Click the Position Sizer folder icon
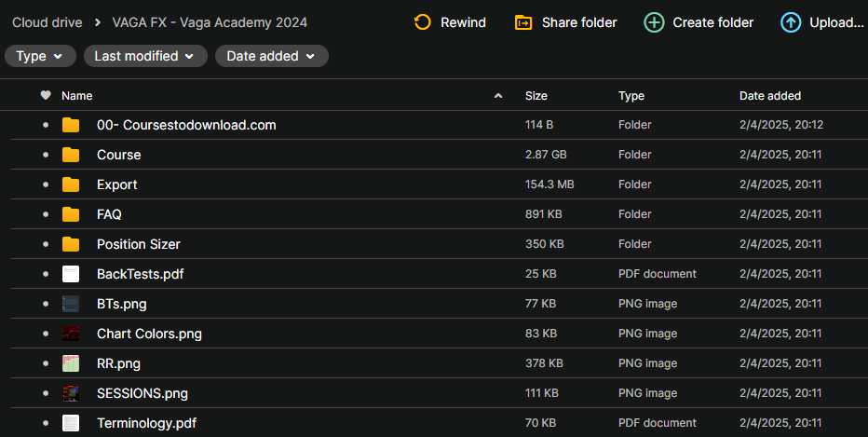868x437 pixels. point(70,244)
